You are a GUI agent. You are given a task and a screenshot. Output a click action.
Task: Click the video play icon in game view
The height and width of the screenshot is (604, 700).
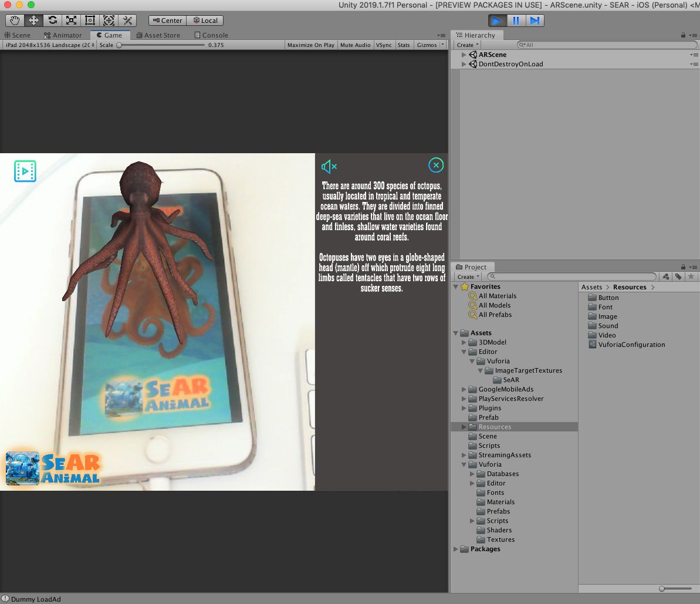(25, 171)
